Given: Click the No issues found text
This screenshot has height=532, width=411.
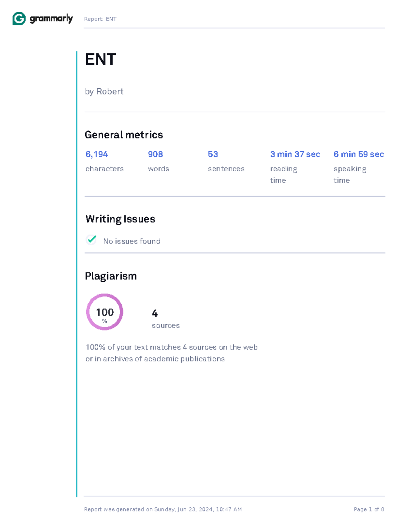Looking at the screenshot, I should click(132, 242).
